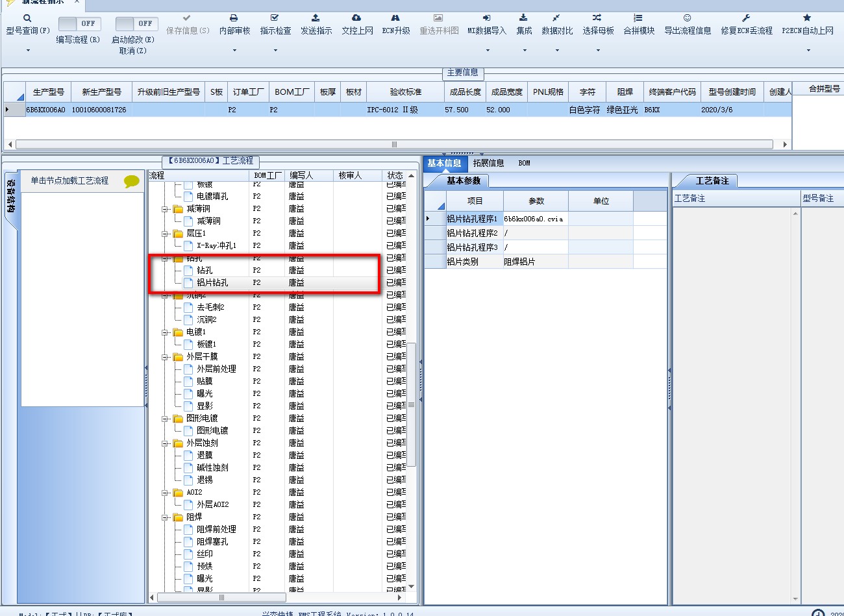This screenshot has height=616, width=844.
Task: Click main grid horizontal scrollbar
Action: pos(394,144)
